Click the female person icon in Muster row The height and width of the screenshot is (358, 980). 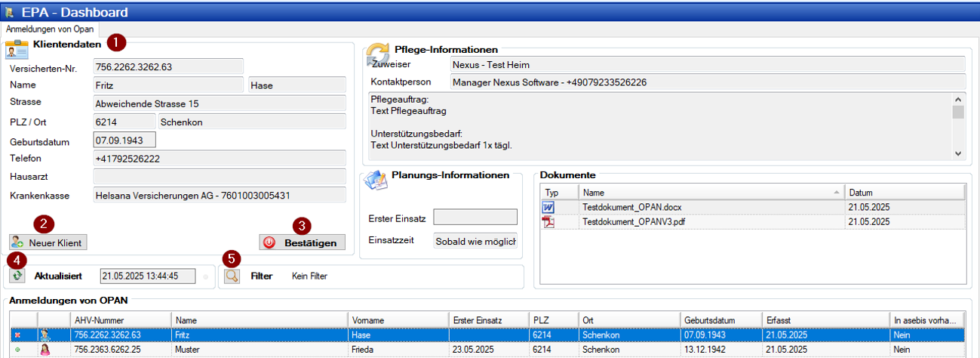[45, 350]
